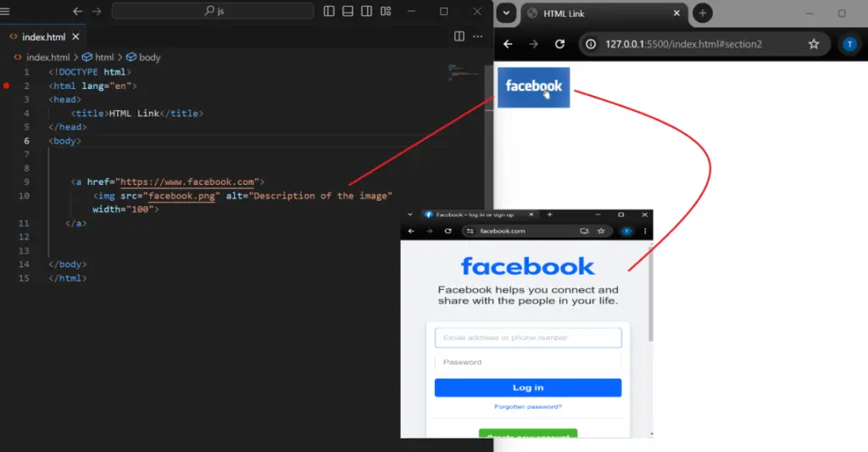The height and width of the screenshot is (452, 868).
Task: View site information icon in address bar
Action: pos(591,44)
